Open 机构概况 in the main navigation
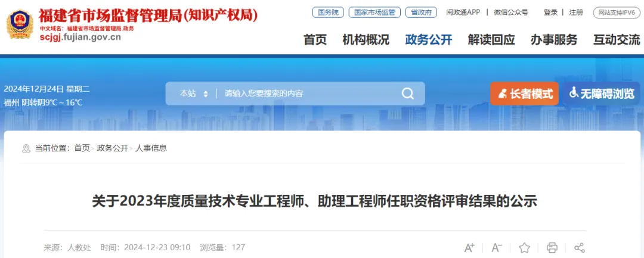Screen dimensions: 644x258 [366, 40]
